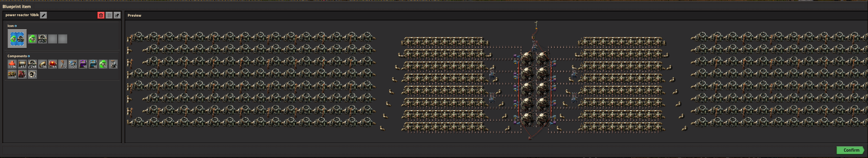
Task: Click the pencil icon to rename the blueprint
Action: pos(43,15)
